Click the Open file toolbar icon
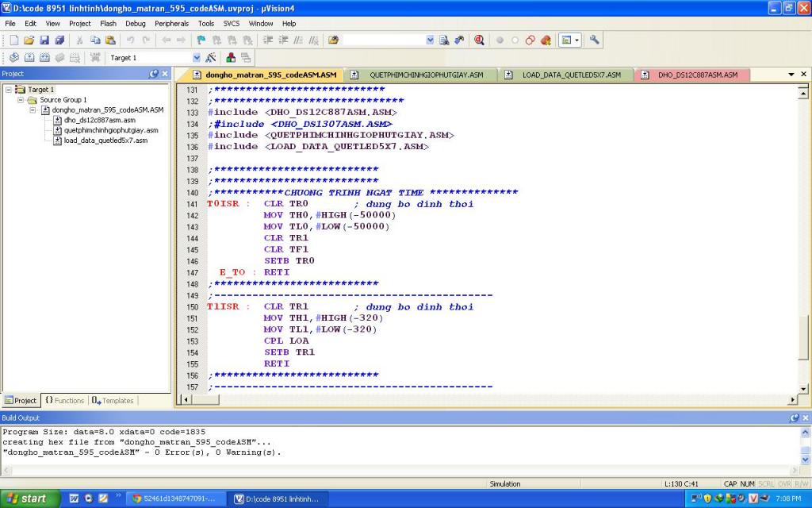Screen dimensions: 812x508 click(29, 40)
